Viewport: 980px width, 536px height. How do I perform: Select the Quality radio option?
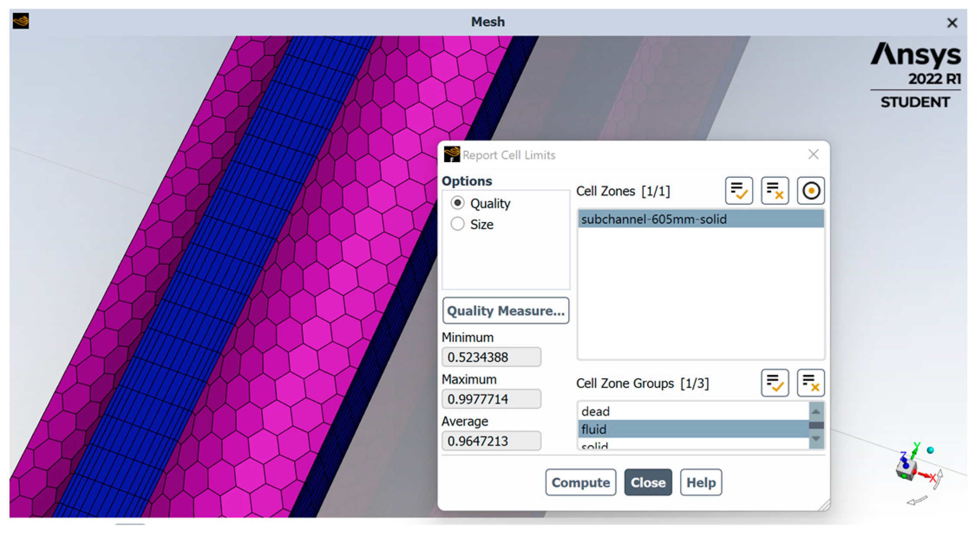[x=457, y=203]
